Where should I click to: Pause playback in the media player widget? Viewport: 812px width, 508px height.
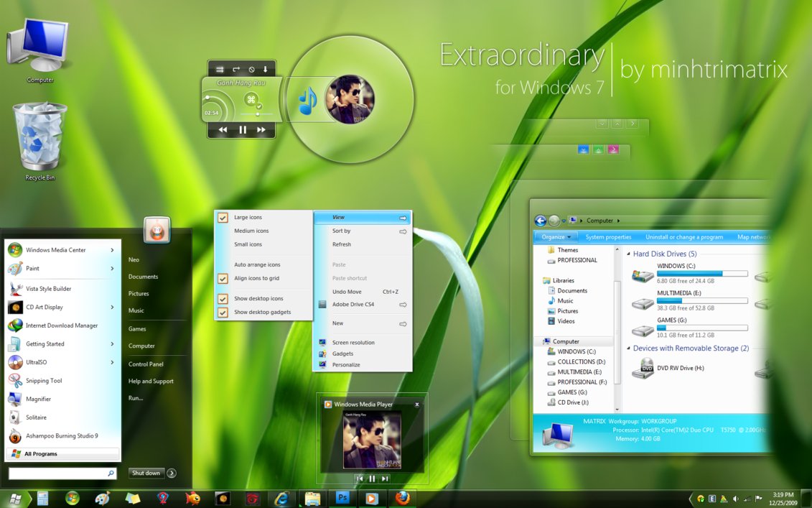[x=242, y=130]
